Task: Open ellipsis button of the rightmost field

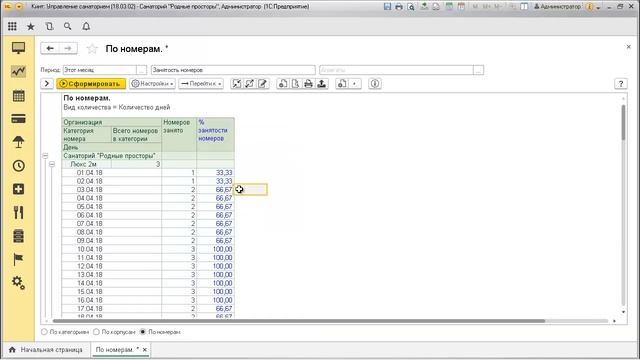Action: pyautogui.click(x=478, y=70)
